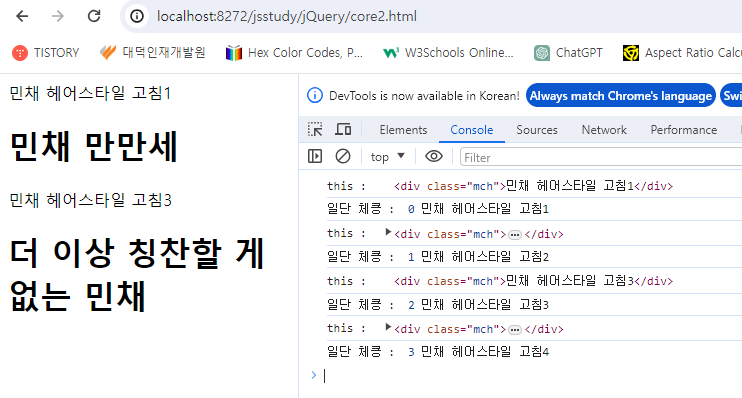View site information icon in address bar
Screen dimensions: 742x398
137,16
